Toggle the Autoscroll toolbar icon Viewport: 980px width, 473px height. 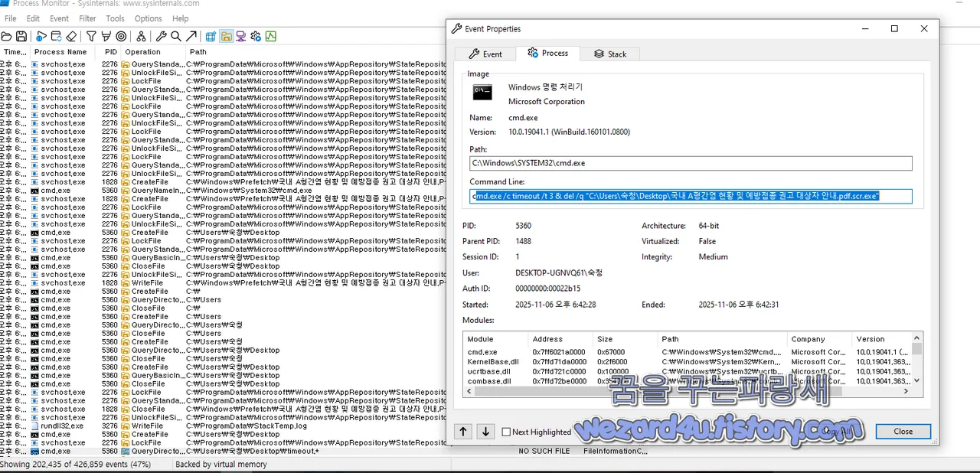click(56, 36)
